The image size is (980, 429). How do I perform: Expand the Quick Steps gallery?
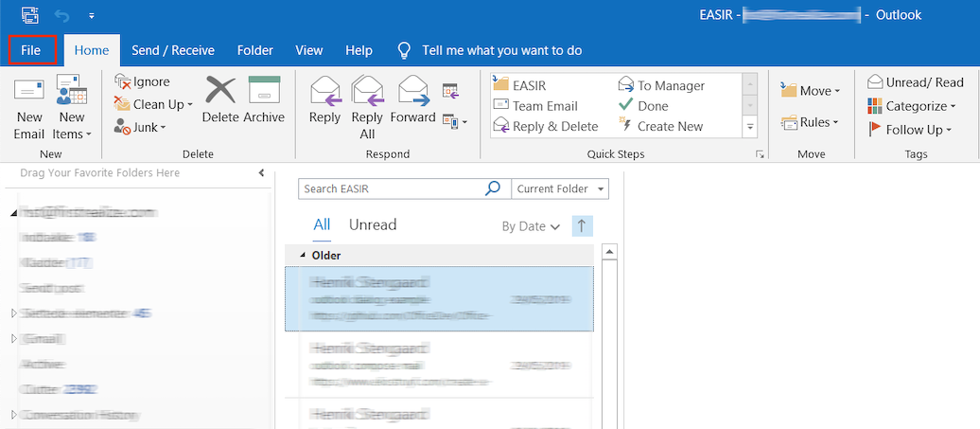pos(750,128)
